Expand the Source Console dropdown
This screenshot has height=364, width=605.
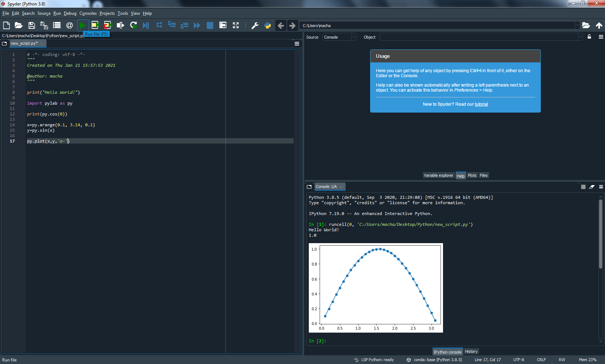(354, 37)
